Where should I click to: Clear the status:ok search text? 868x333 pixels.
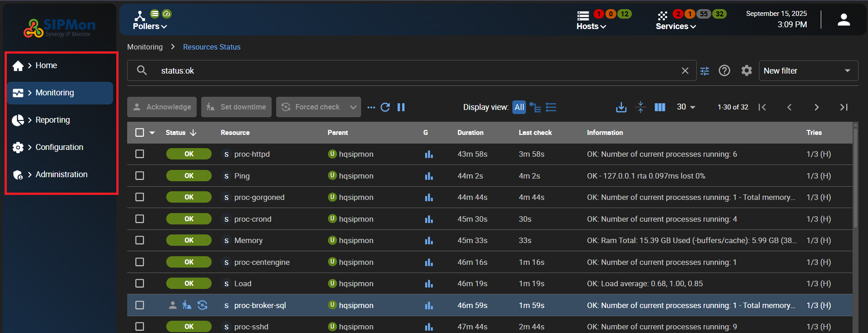[x=685, y=71]
